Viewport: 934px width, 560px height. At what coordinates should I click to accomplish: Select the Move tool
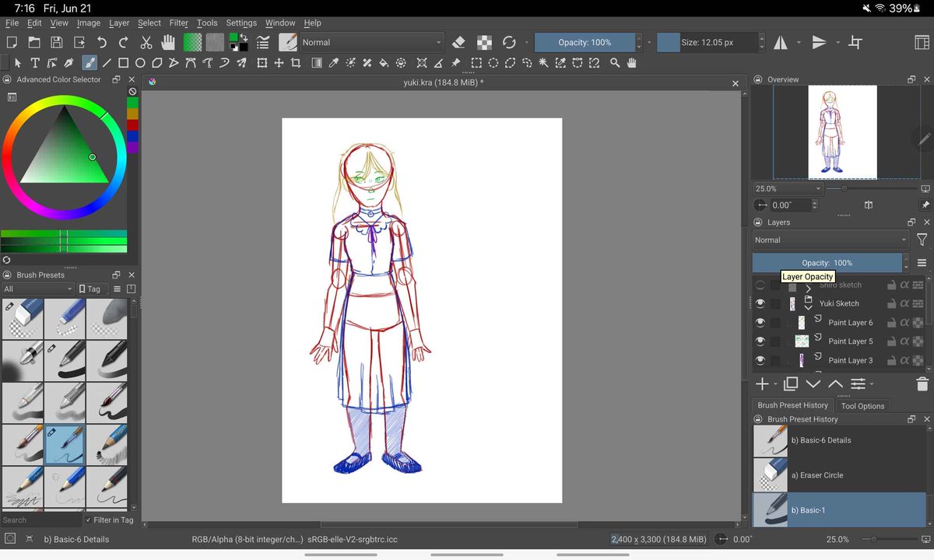coord(279,63)
